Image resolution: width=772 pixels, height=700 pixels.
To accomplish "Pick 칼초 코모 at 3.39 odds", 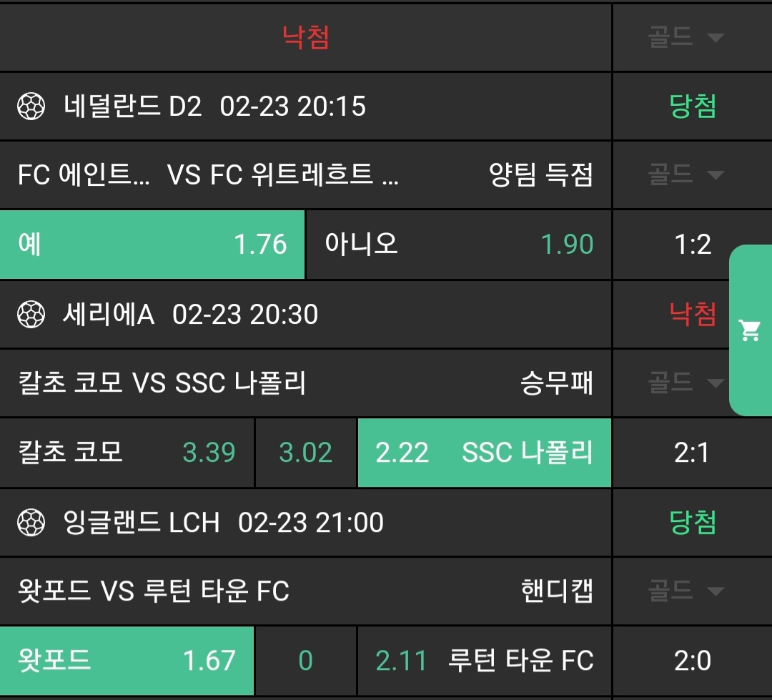I will click(x=127, y=453).
